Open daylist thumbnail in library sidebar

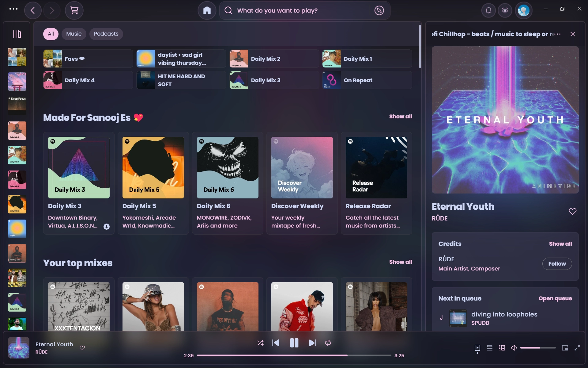tap(17, 229)
